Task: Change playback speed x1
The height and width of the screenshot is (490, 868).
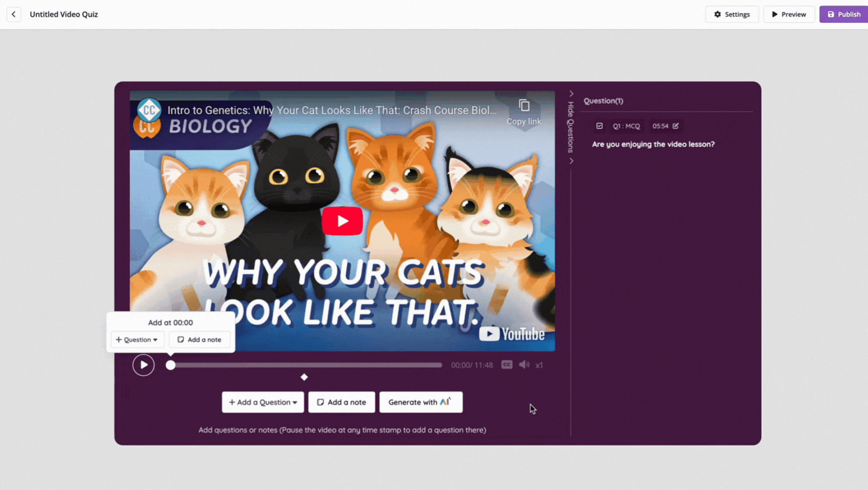Action: tap(539, 365)
